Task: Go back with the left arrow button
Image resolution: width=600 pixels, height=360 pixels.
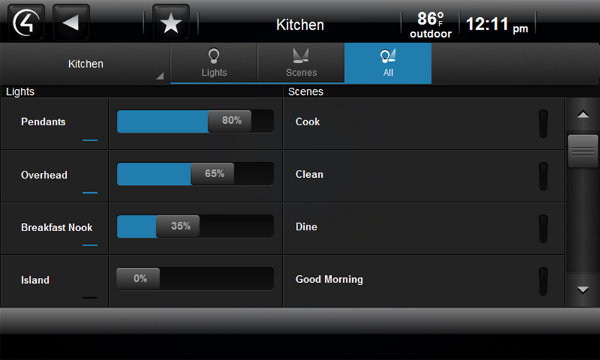Action: pyautogui.click(x=71, y=22)
